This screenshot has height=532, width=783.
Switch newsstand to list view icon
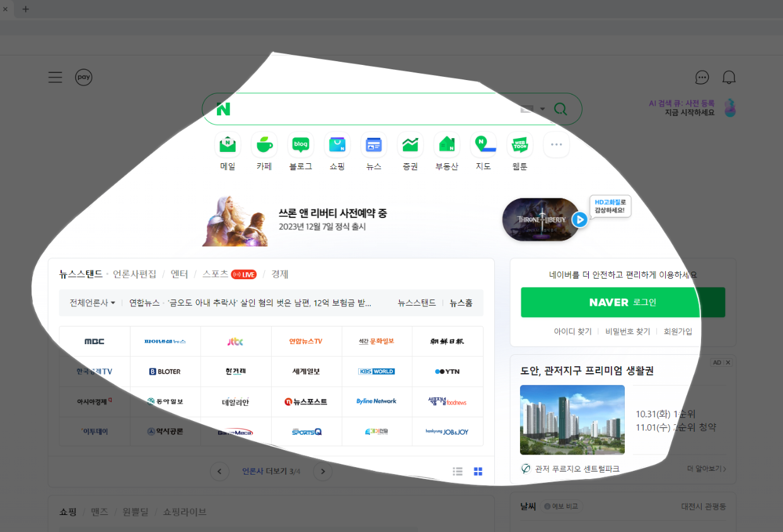[x=458, y=471]
